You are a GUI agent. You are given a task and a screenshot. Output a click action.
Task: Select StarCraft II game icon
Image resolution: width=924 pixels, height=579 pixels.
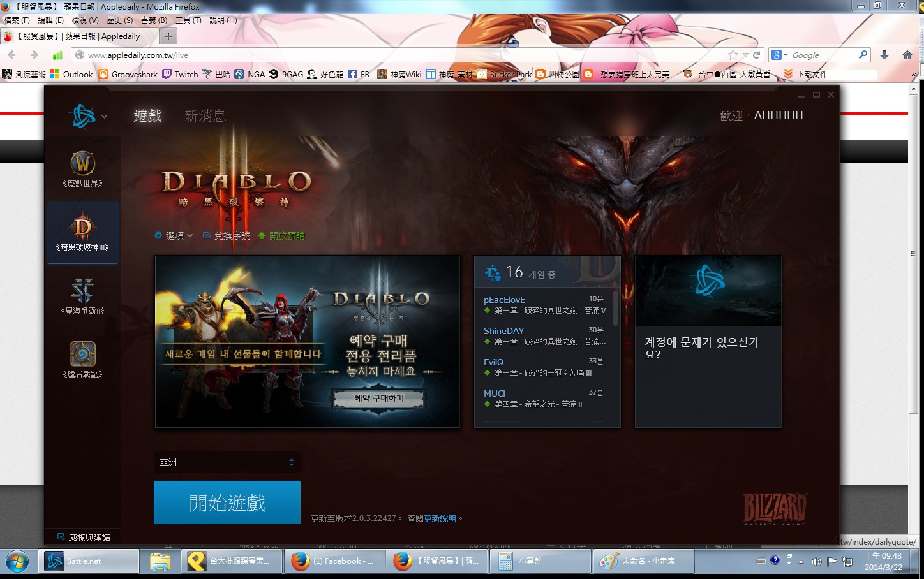(x=82, y=297)
